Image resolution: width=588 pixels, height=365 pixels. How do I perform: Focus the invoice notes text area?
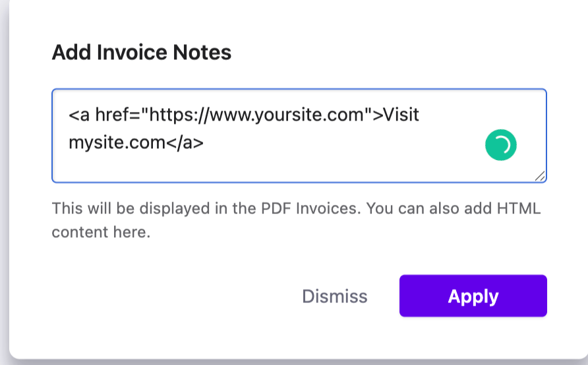pos(299,136)
